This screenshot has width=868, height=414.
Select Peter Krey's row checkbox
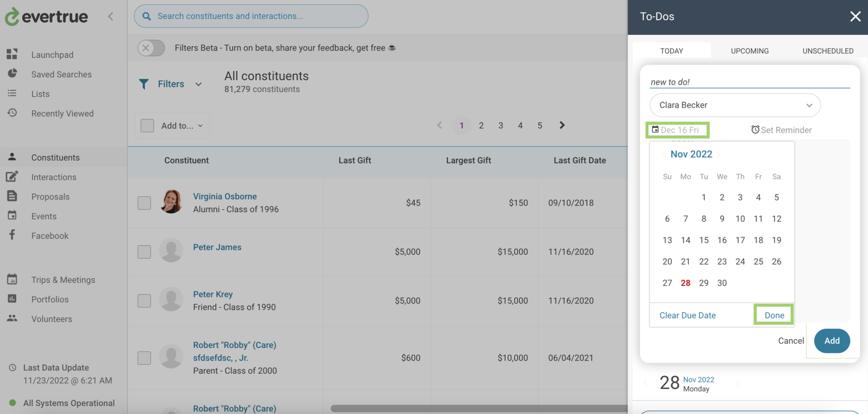tap(144, 301)
